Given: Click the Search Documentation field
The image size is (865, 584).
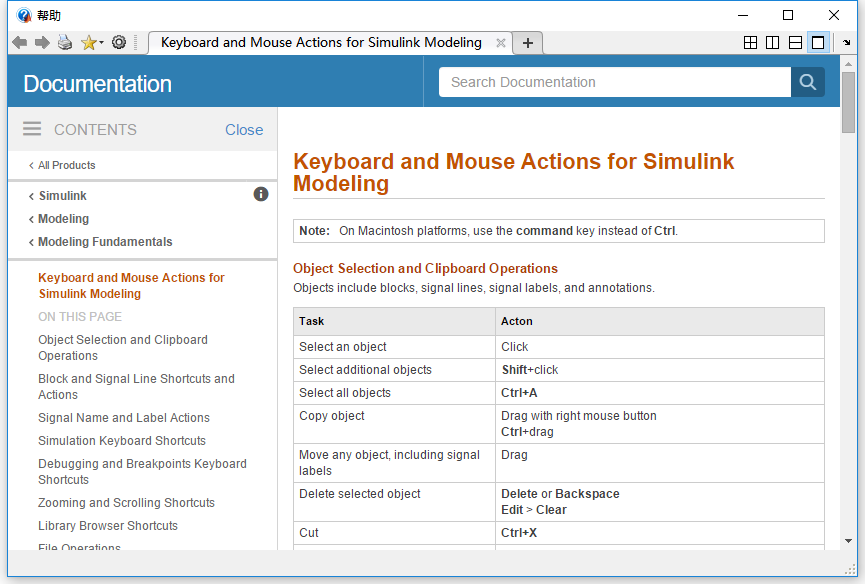Looking at the screenshot, I should tap(614, 82).
